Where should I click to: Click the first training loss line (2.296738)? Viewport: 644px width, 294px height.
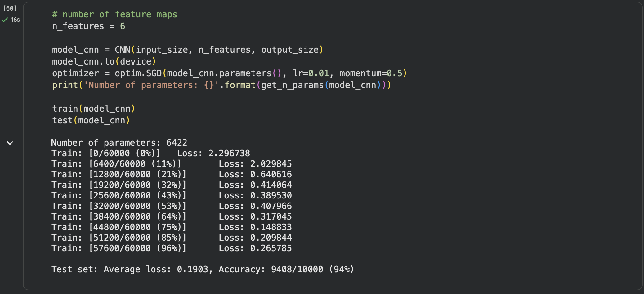point(151,153)
